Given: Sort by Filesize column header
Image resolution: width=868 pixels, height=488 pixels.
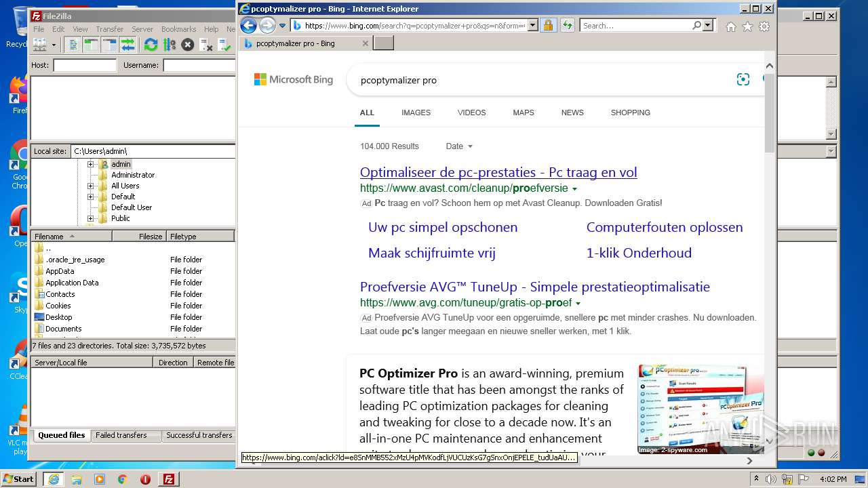Looking at the screenshot, I should click(x=140, y=237).
